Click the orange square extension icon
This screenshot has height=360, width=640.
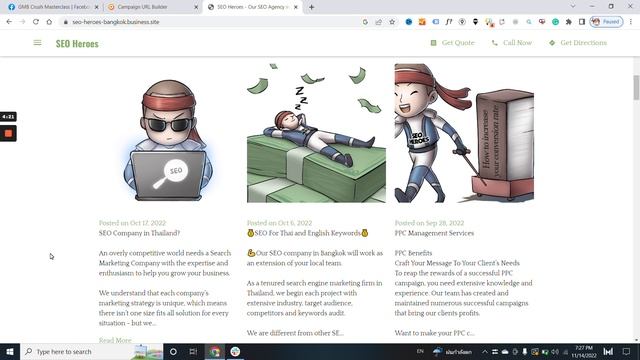click(422, 22)
